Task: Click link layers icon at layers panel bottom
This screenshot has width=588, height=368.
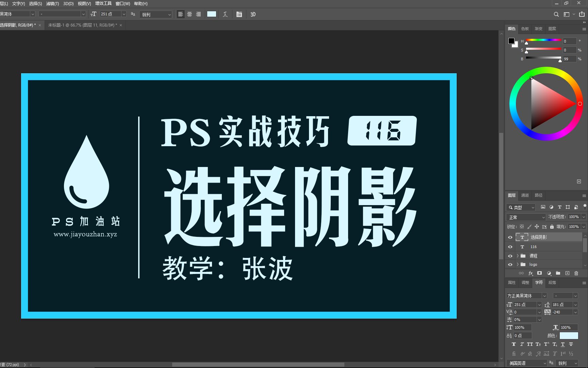Action: pos(521,273)
